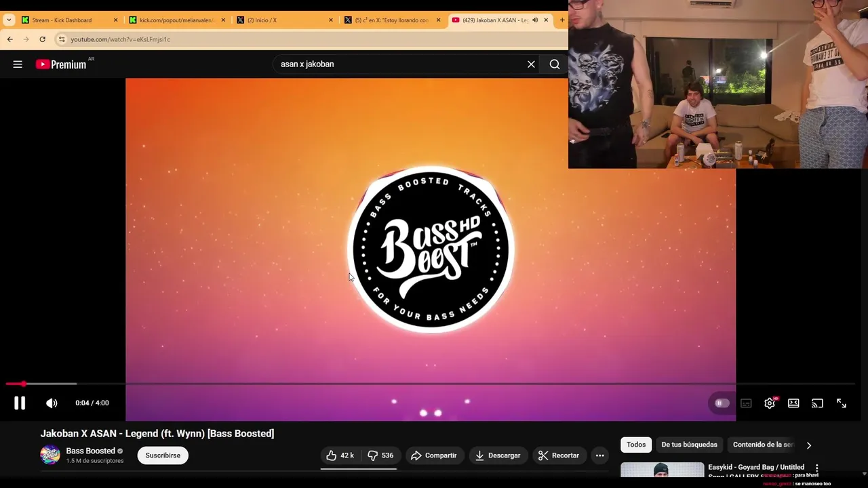Mute Jakoban tab audio speaker icon
Image resolution: width=868 pixels, height=488 pixels.
pos(535,20)
